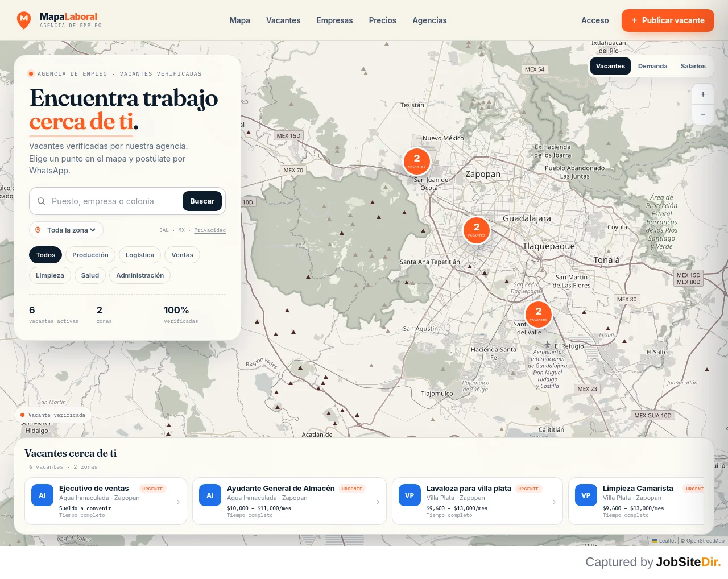
Task: Open the Privacidad link
Action: 210,230
